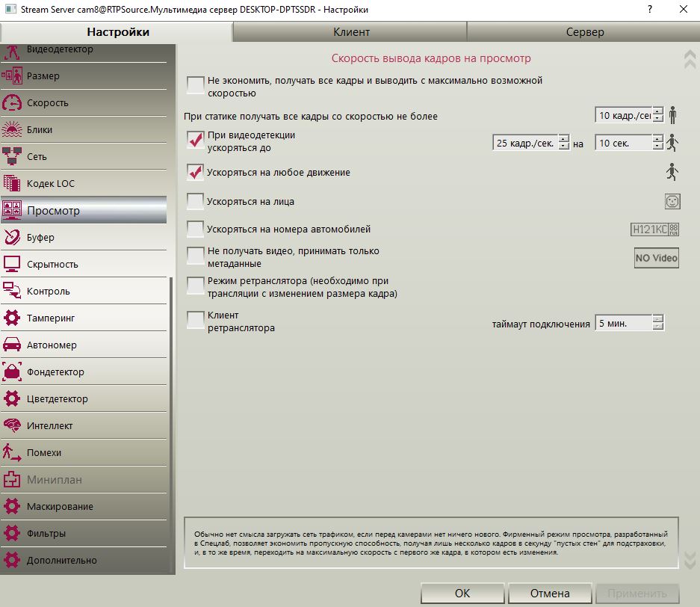Screen dimensions: 700x607
Task: Click the downward double-chevron scroll arrow
Action: pos(690,560)
